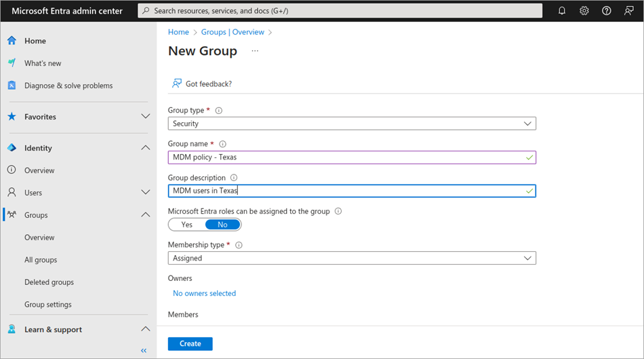Click the No owners selected link
Viewport: 644px width, 359px height.
(x=205, y=293)
